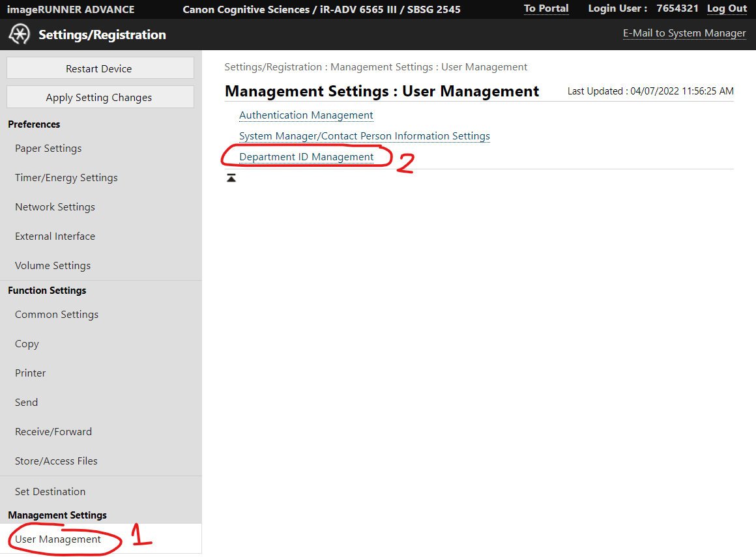The height and width of the screenshot is (557, 756).
Task: Open Store/Access Files settings
Action: [56, 461]
